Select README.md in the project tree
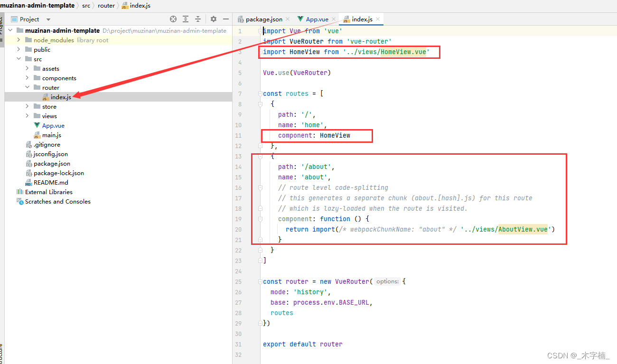 [51, 183]
